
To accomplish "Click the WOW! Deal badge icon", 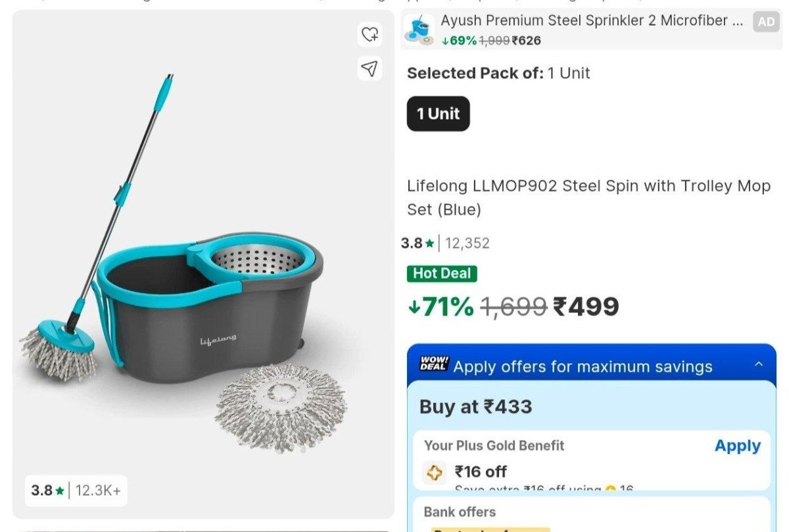I will click(x=433, y=364).
